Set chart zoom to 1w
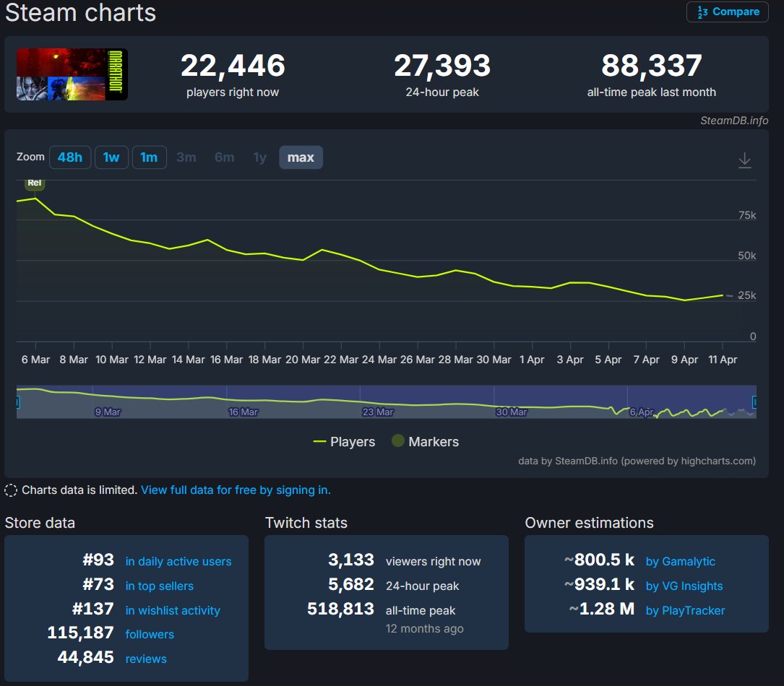The image size is (784, 686). pos(111,157)
